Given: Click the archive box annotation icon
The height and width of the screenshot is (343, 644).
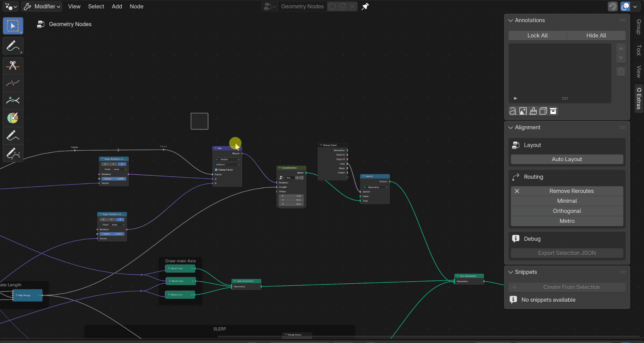Looking at the screenshot, I should pos(553,111).
